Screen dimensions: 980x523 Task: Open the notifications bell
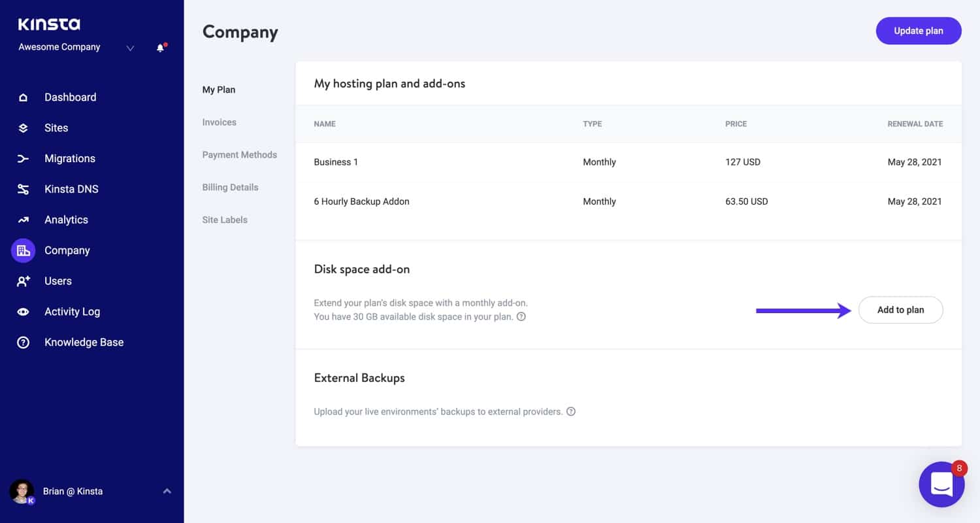click(x=160, y=48)
